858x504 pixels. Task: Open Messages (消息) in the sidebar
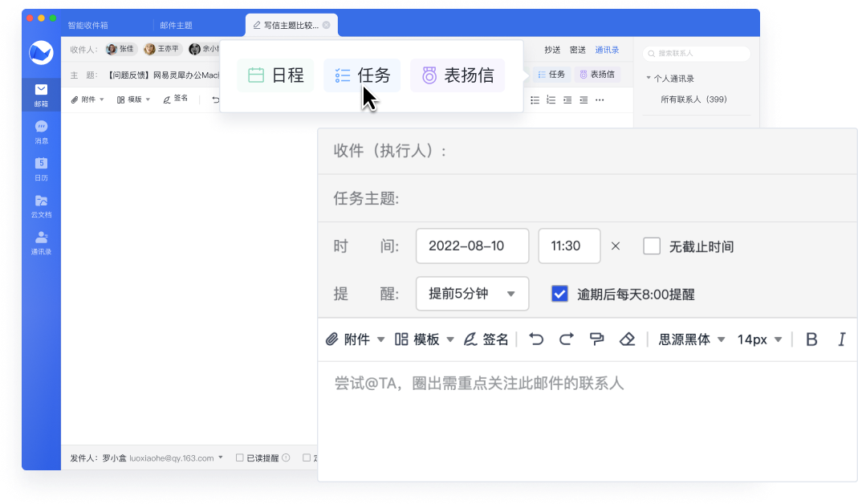[x=41, y=132]
